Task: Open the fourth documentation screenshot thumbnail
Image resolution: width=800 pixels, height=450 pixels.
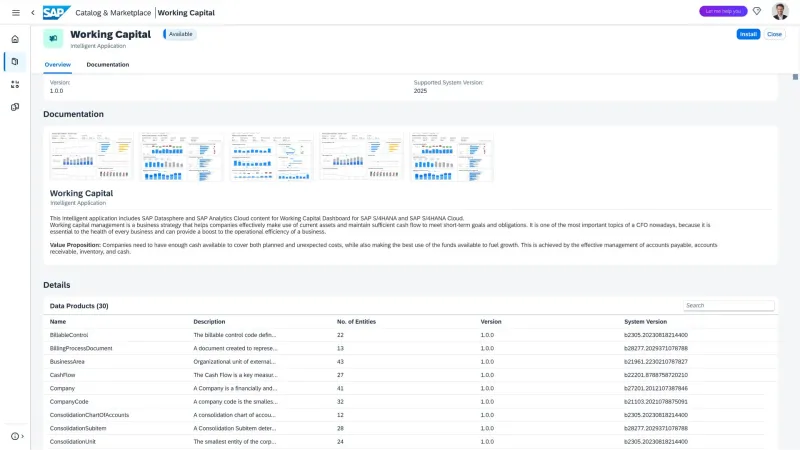Action: coord(361,156)
